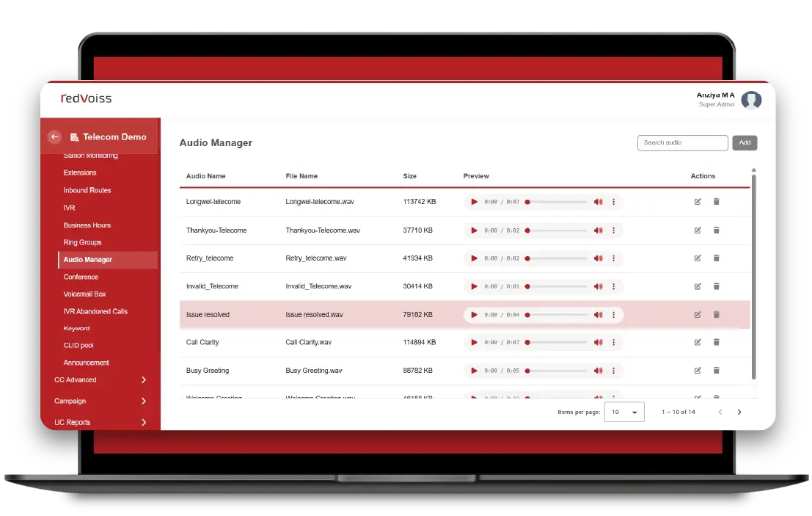Edit the Busy Greeting audio entry
The height and width of the screenshot is (516, 812).
(698, 371)
